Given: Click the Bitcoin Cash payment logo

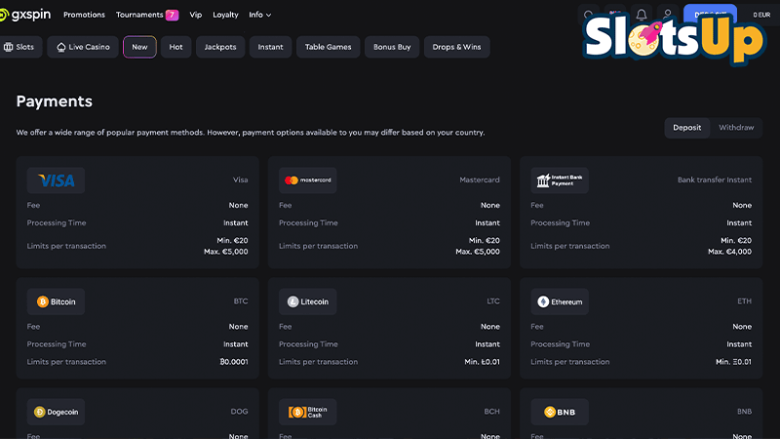Looking at the screenshot, I should 308,412.
